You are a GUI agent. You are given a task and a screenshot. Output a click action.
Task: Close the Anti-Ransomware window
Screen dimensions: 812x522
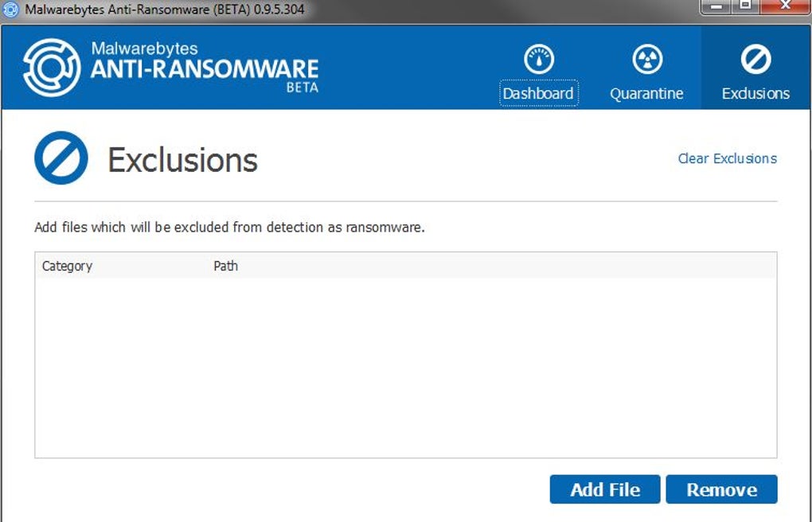784,7
